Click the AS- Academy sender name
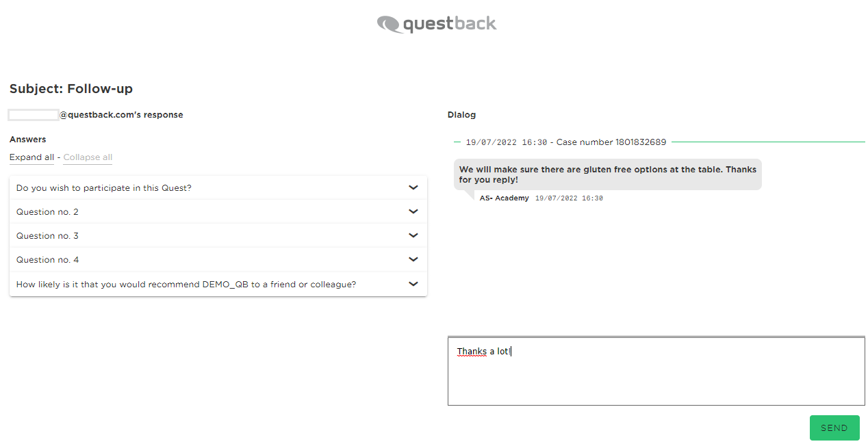 [x=505, y=198]
